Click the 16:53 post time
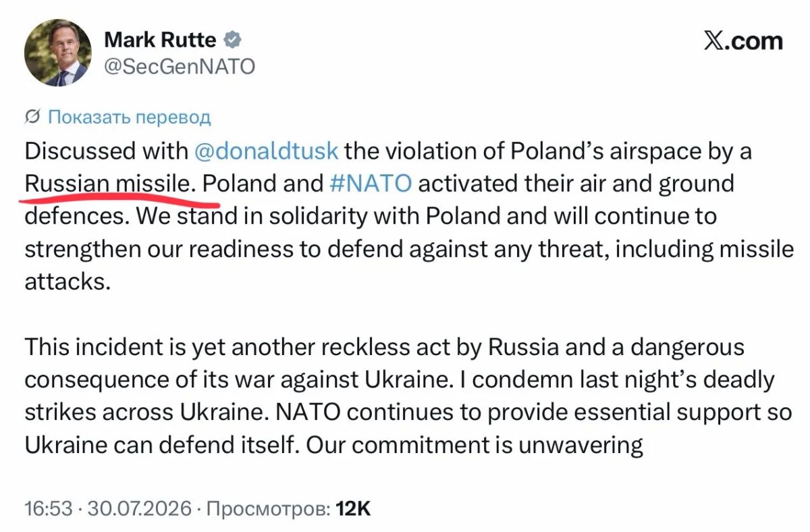Image resolution: width=810 pixels, height=532 pixels. click(48, 508)
